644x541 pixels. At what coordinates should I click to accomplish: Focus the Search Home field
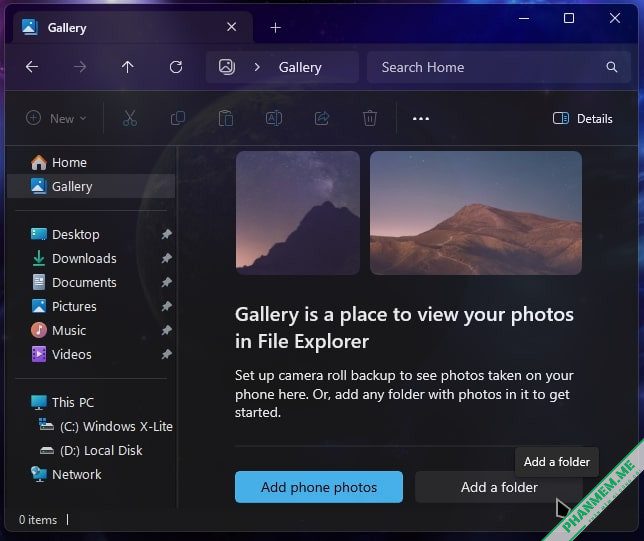click(x=499, y=67)
